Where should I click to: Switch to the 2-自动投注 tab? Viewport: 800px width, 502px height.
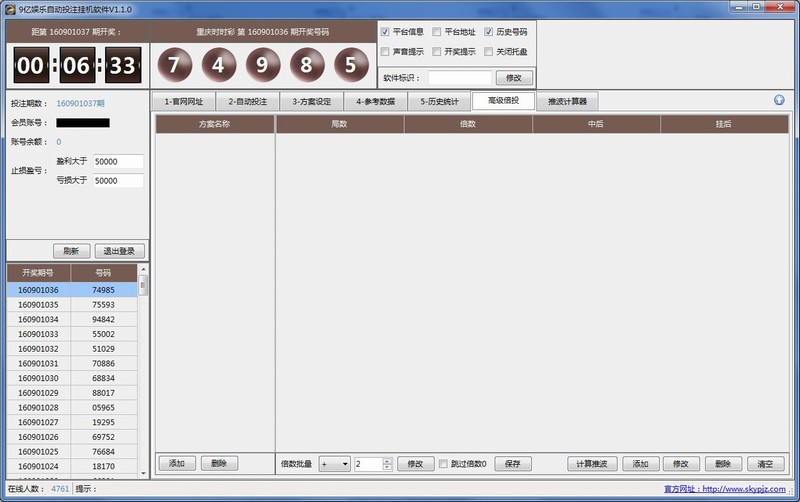click(247, 101)
